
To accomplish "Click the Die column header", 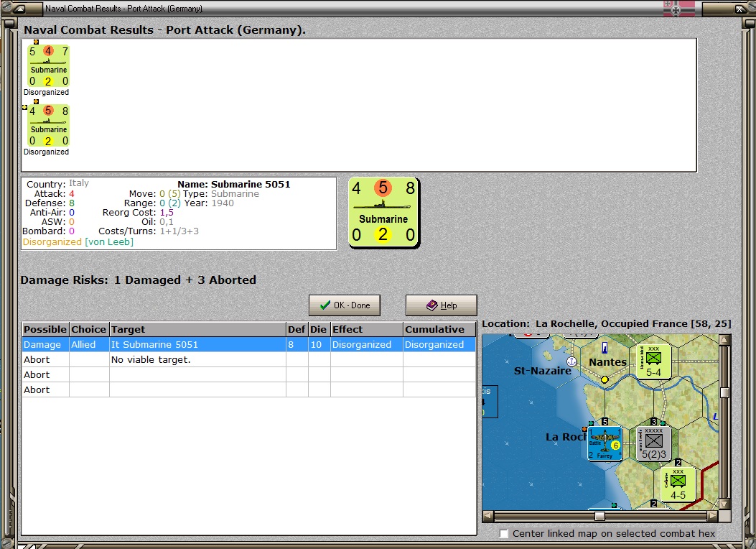I will tap(319, 330).
